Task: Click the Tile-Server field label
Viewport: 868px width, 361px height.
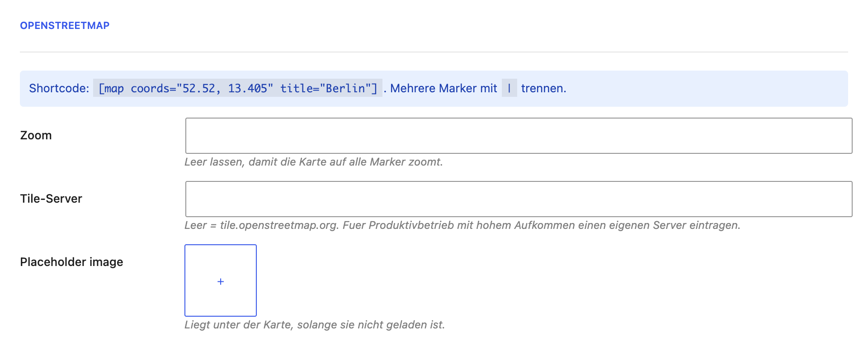Action: click(x=51, y=199)
